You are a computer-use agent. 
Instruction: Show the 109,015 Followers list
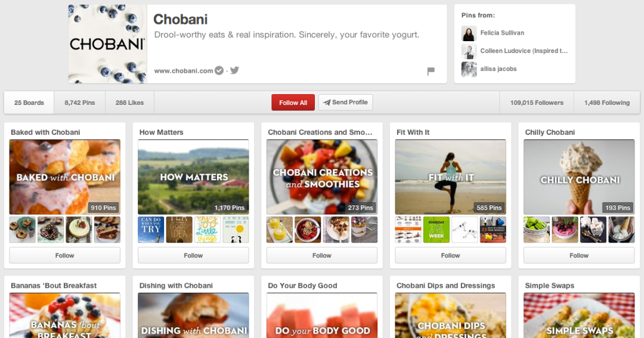(537, 103)
